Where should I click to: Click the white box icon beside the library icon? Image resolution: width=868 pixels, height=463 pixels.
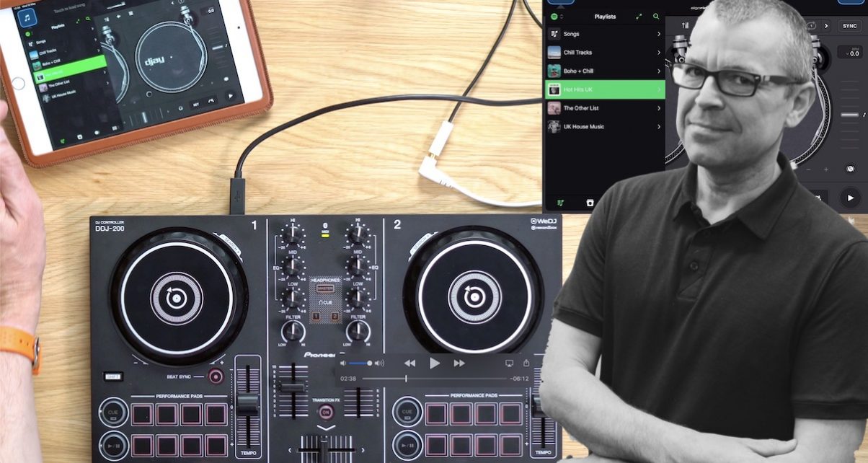(590, 203)
